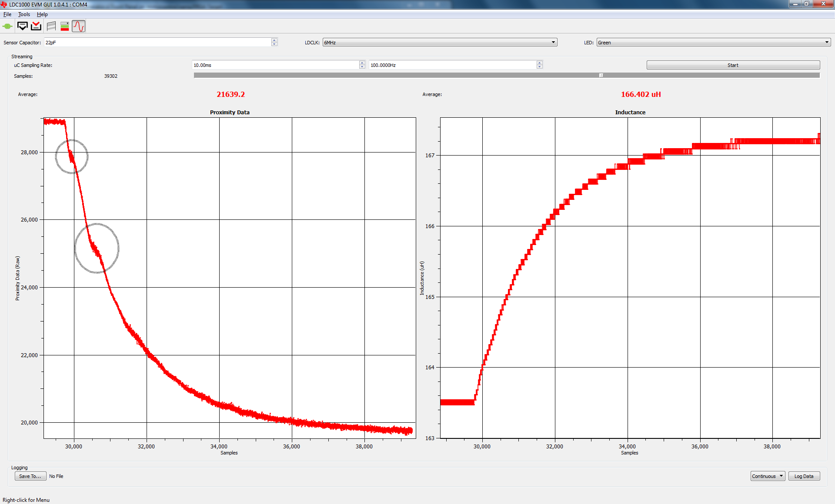Click the 167 label on the inductance axis
The image size is (835, 504).
(x=430, y=155)
